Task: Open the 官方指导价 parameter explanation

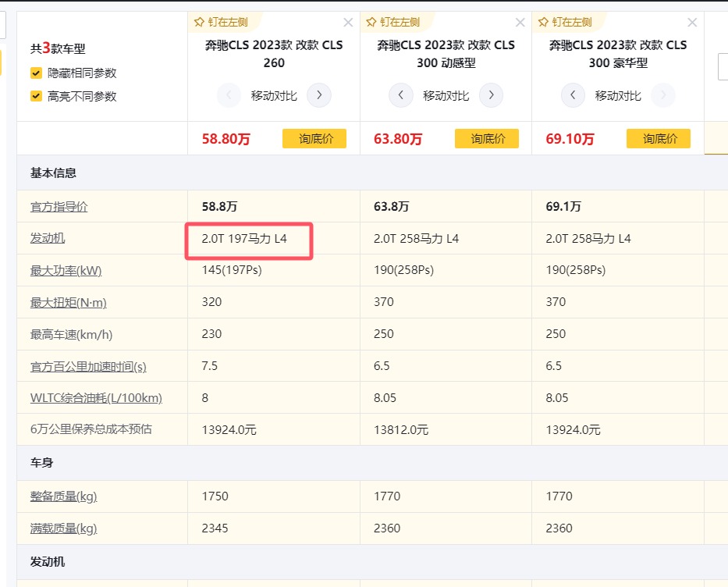Action: pyautogui.click(x=59, y=207)
